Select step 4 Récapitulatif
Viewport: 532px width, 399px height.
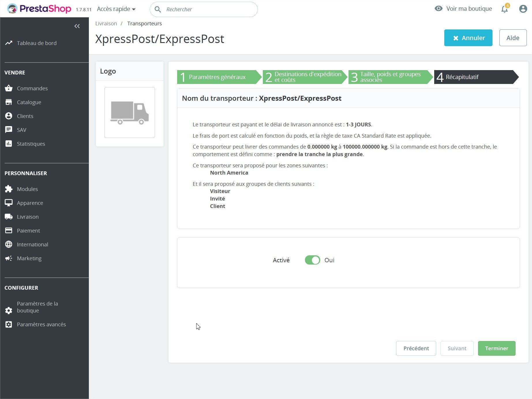click(476, 77)
